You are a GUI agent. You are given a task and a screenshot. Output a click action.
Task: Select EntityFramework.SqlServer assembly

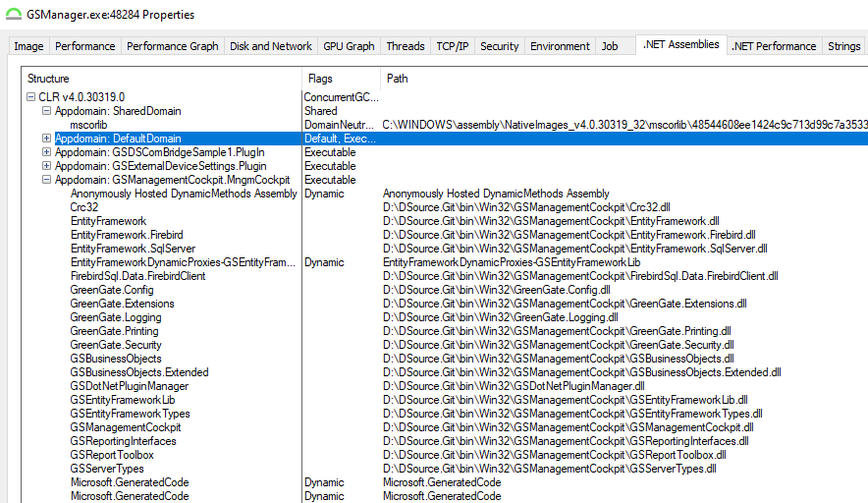pyautogui.click(x=133, y=249)
